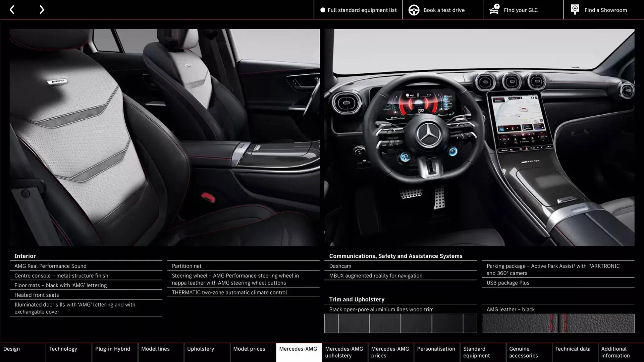Open the Mercedes-AMG upholstery tab
This screenshot has height=362, width=644.
pos(345,352)
